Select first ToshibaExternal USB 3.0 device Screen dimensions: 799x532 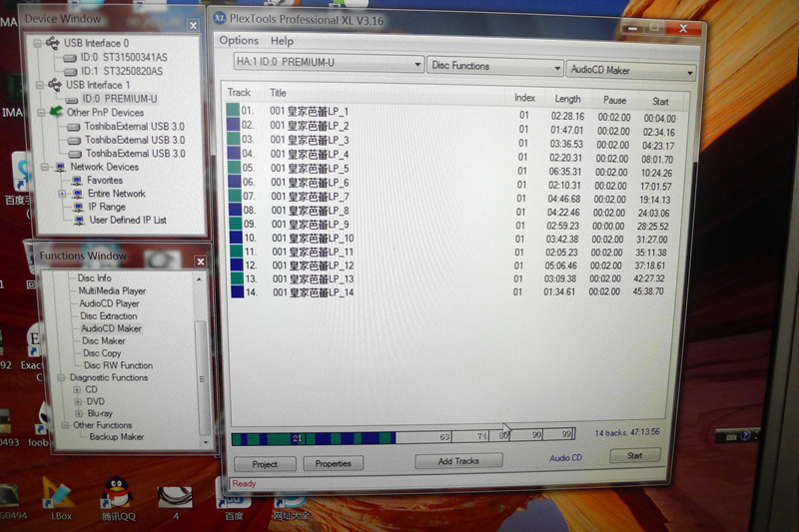(134, 126)
